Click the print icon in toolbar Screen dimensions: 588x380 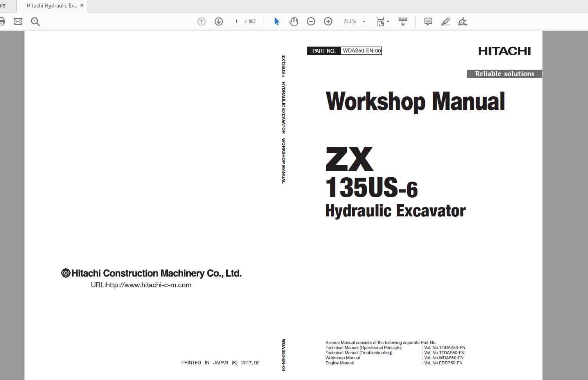(x=2, y=22)
